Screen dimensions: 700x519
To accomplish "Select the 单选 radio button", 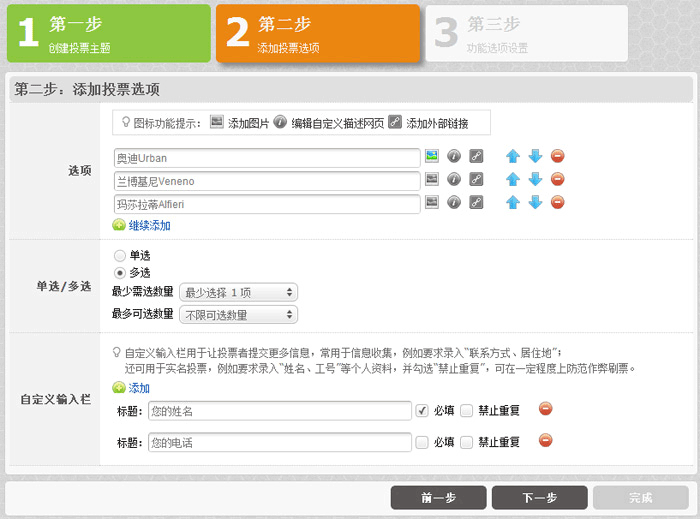I will [120, 256].
